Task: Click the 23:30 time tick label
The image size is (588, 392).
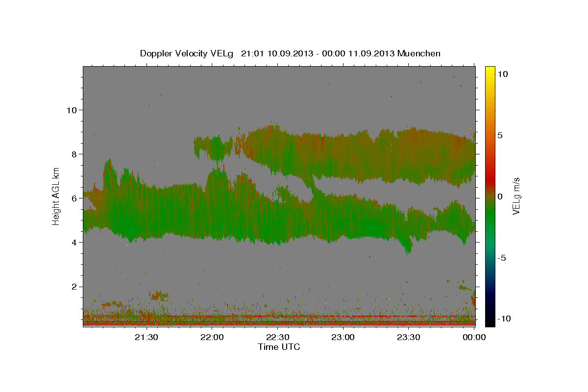Action: tap(409, 337)
